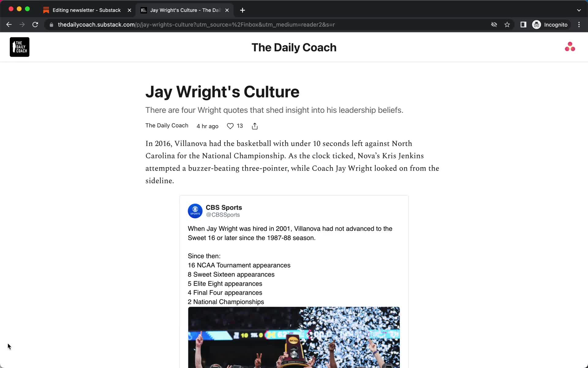Click the CBS Sports profile avatar icon
The height and width of the screenshot is (368, 588).
(x=195, y=211)
